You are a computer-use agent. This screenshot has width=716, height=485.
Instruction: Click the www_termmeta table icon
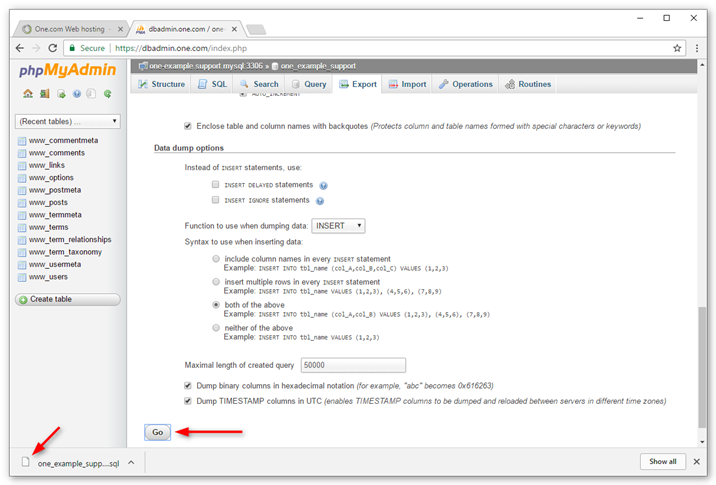tap(21, 215)
